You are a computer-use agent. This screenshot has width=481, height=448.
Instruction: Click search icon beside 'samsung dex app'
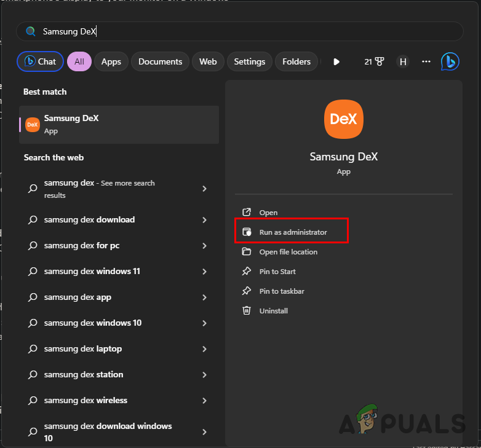(x=33, y=297)
